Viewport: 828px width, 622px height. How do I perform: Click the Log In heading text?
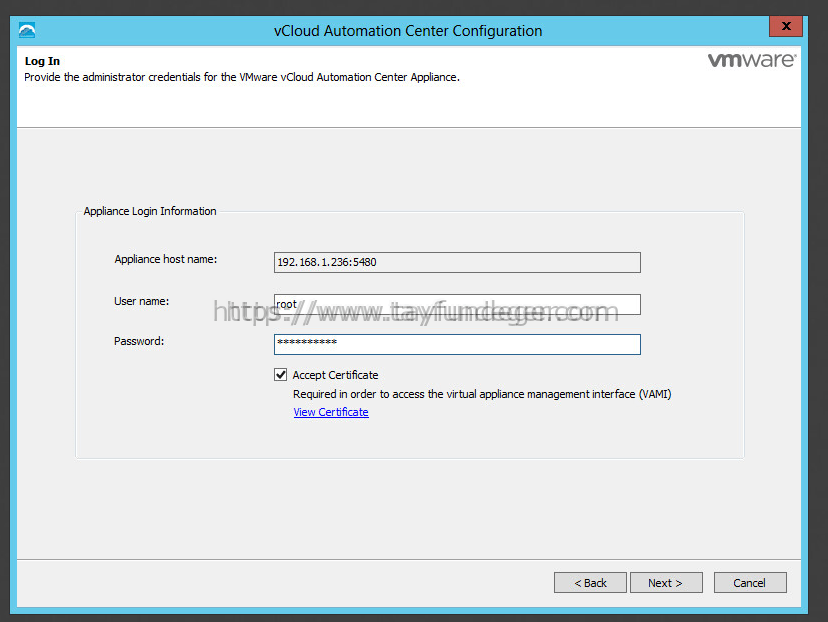click(x=42, y=61)
